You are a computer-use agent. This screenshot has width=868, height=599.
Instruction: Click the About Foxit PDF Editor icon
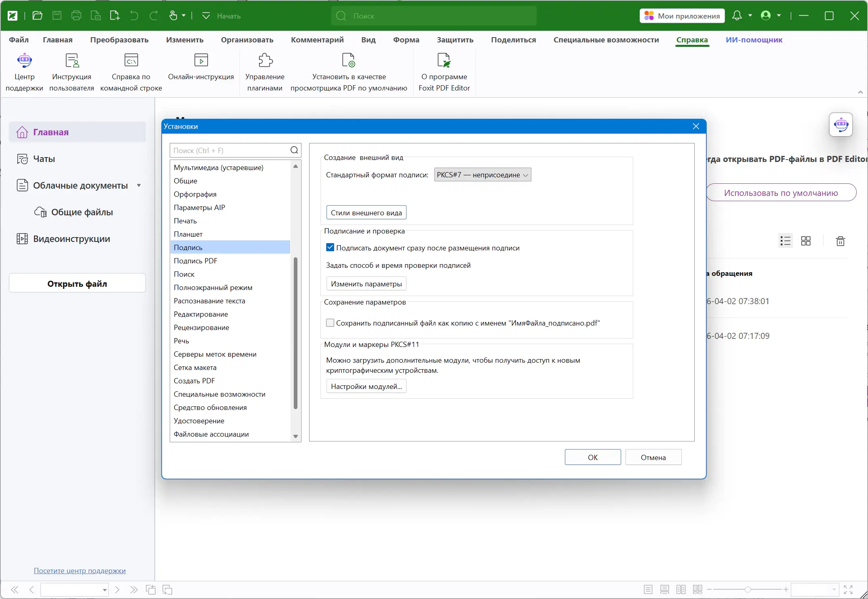pyautogui.click(x=444, y=61)
